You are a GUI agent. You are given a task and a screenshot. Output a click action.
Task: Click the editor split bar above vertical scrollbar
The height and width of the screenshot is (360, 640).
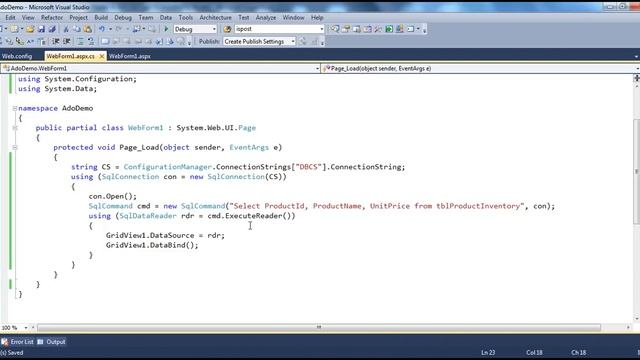pos(636,78)
